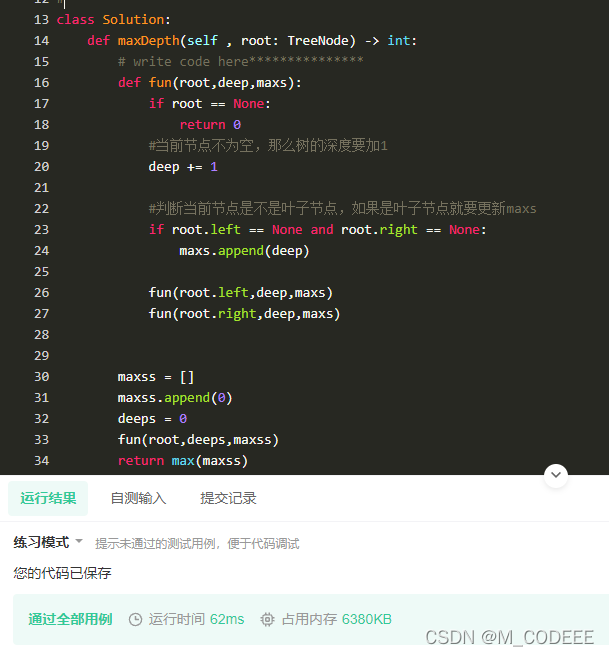This screenshot has height=656, width=609.
Task: Click the 通过全部用例 result text
Action: click(70, 619)
